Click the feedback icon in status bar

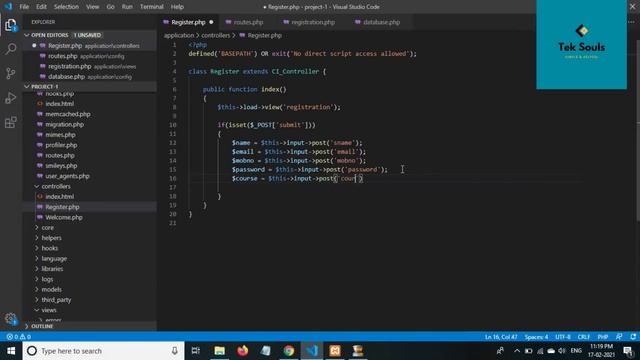click(x=619, y=337)
